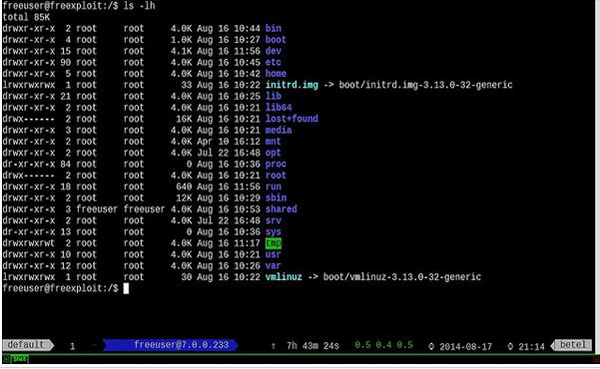
Task: Click the clock icon before 21:14
Action: (510, 346)
